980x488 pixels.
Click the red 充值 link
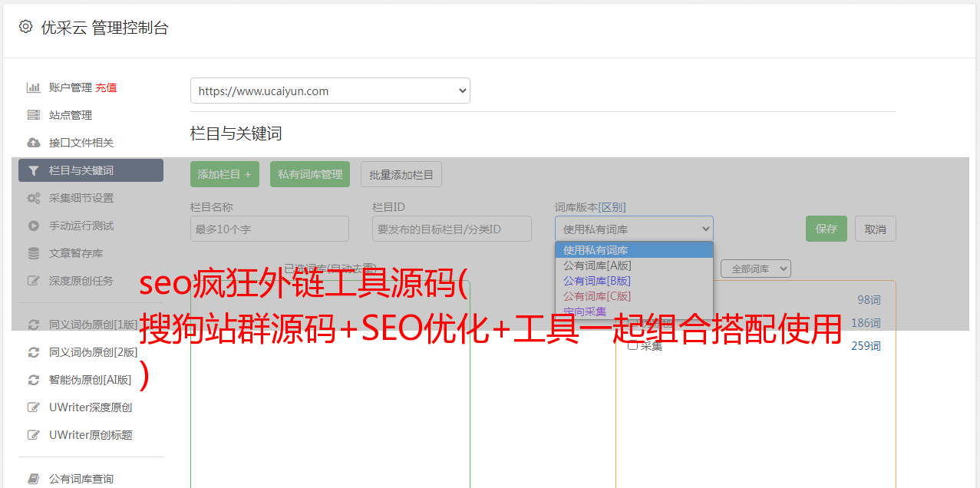[x=106, y=87]
